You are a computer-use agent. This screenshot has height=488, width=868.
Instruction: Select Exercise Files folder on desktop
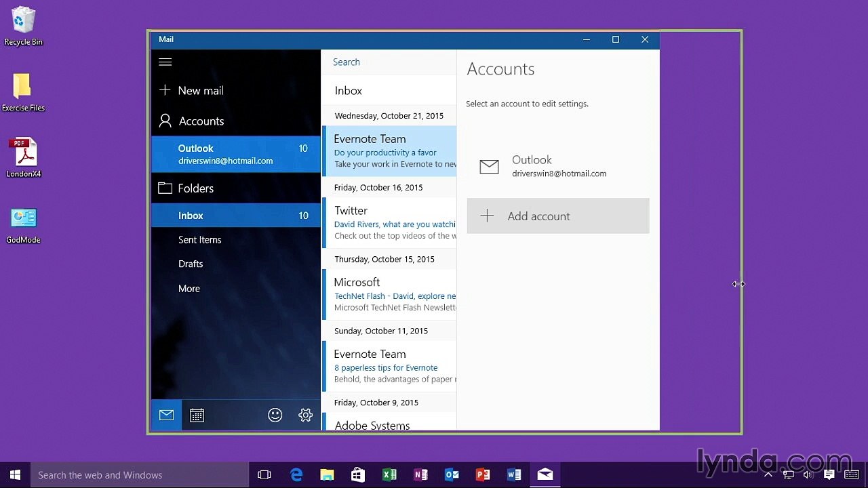[23, 92]
